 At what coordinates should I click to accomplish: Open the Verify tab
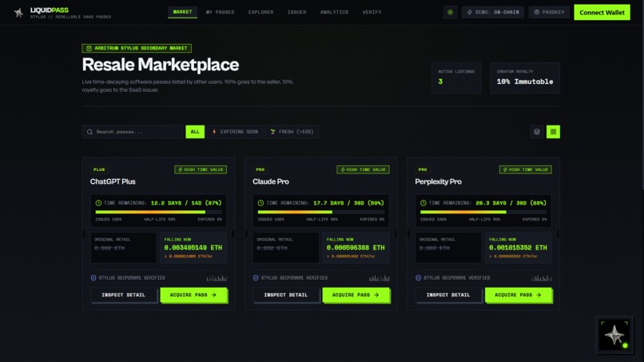tap(372, 12)
